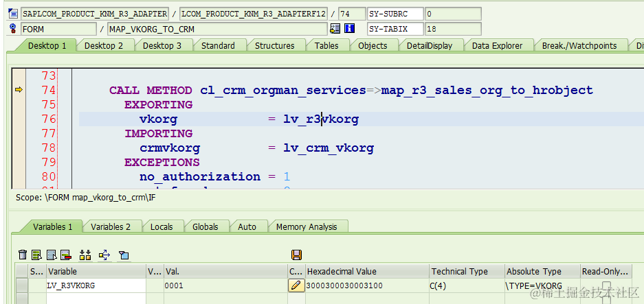
Task: Click the LV_R3VKORG variable name cell
Action: point(96,285)
